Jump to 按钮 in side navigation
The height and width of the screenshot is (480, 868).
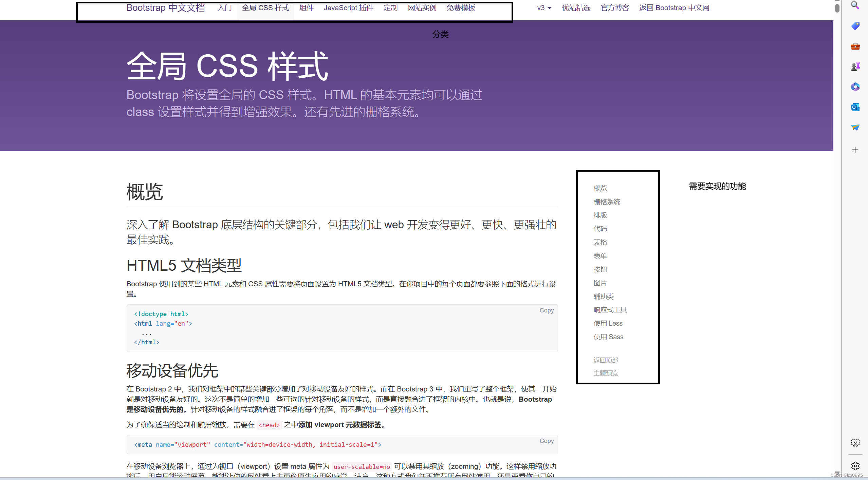coord(600,269)
